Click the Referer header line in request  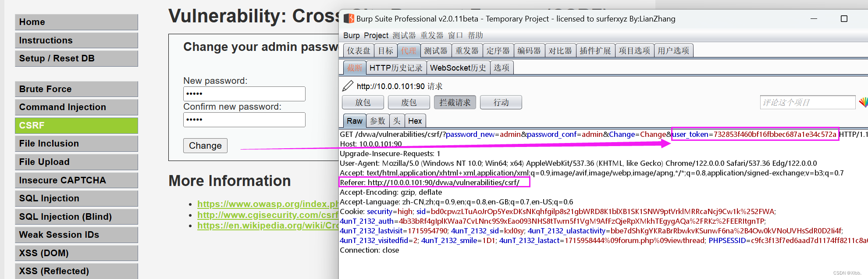pos(430,182)
